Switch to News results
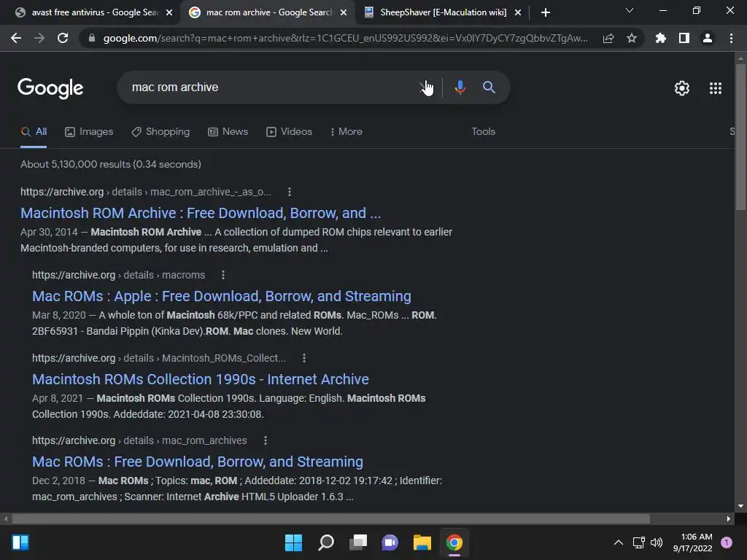 point(228,131)
